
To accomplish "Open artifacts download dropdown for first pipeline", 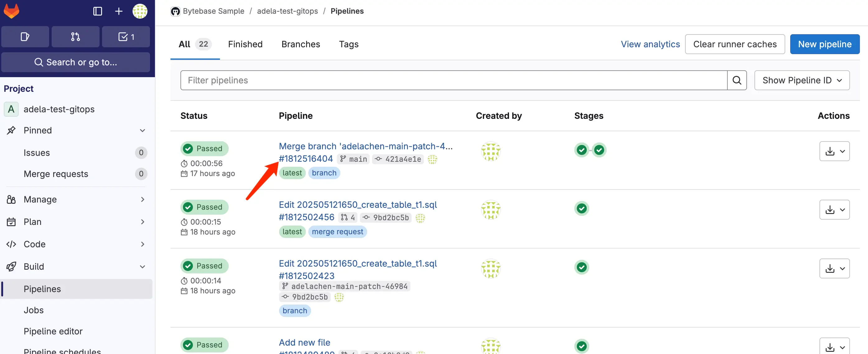I will coord(834,151).
